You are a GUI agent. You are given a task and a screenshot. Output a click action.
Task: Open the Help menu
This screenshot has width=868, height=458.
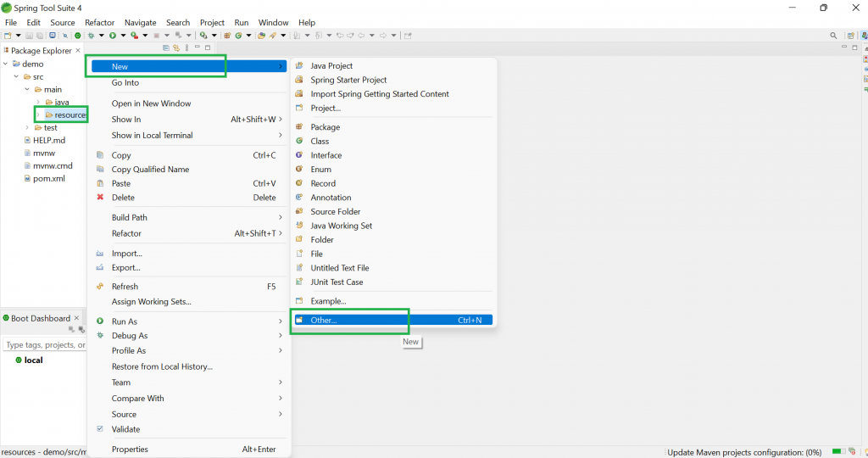tap(307, 23)
